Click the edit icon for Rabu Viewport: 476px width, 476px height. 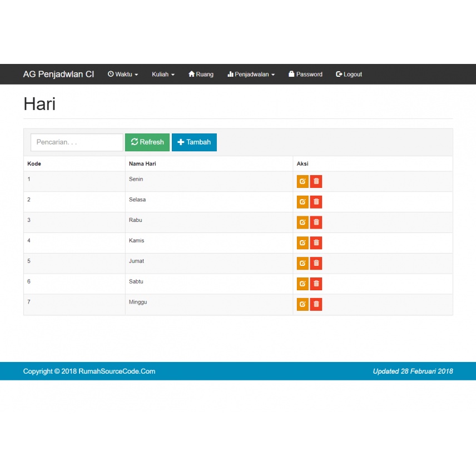point(303,222)
